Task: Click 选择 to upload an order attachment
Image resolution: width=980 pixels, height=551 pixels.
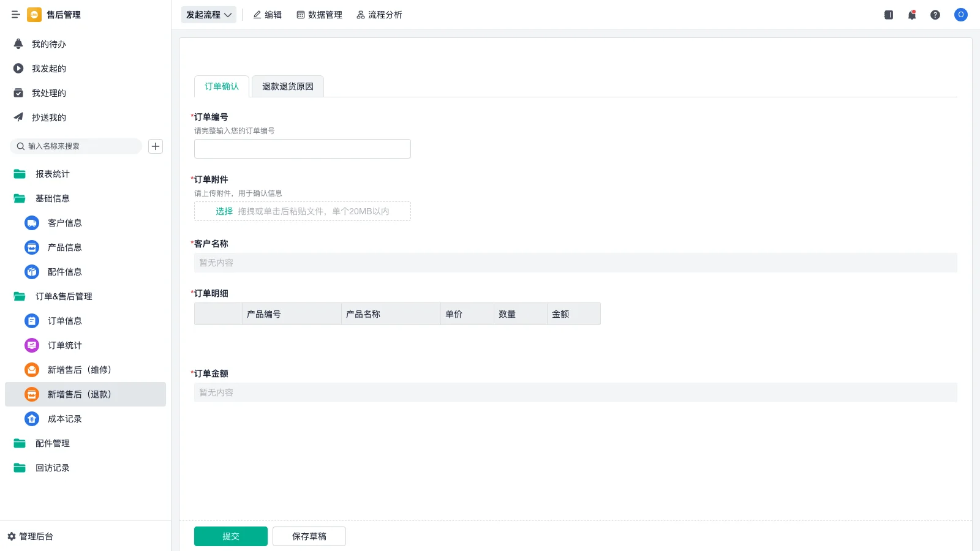Action: 224,211
